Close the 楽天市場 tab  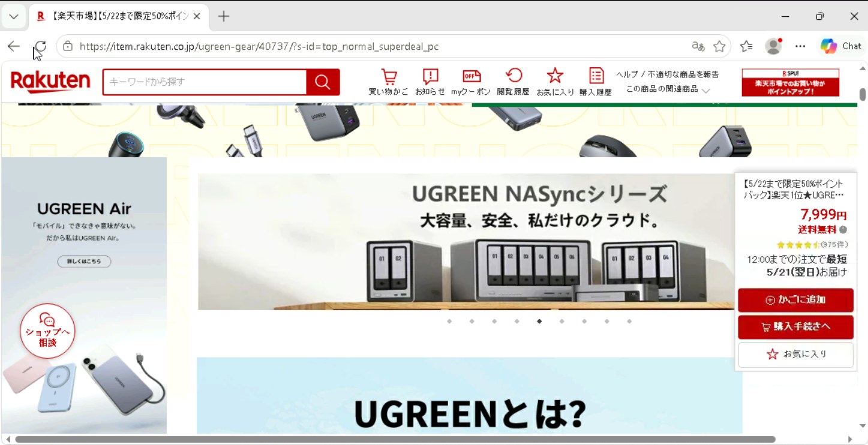point(197,16)
